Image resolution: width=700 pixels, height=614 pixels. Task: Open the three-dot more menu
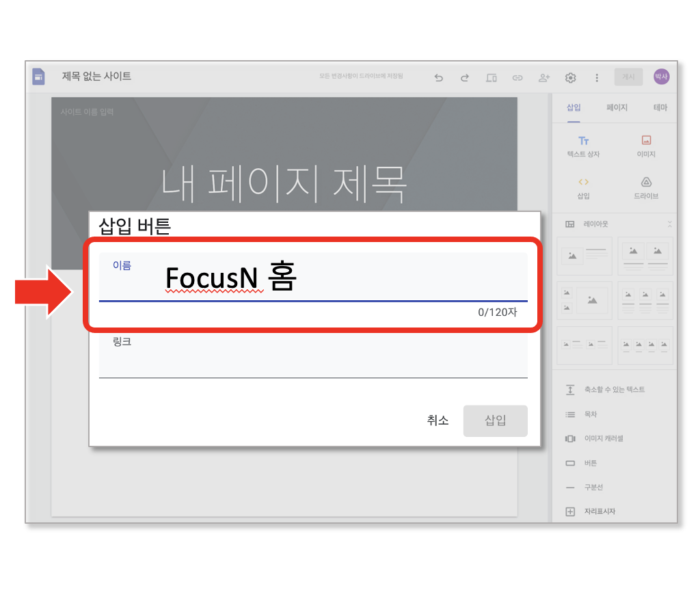tap(596, 78)
